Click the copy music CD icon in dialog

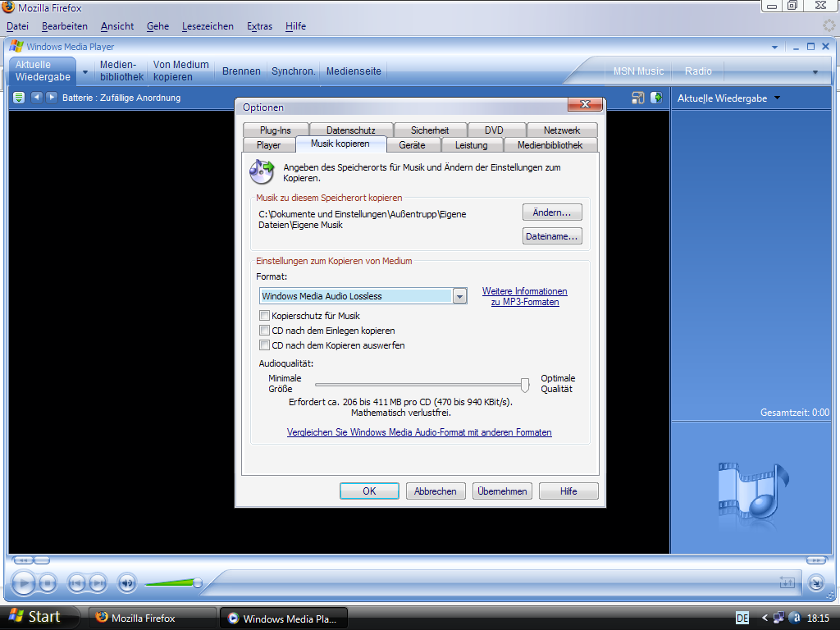tap(262, 172)
